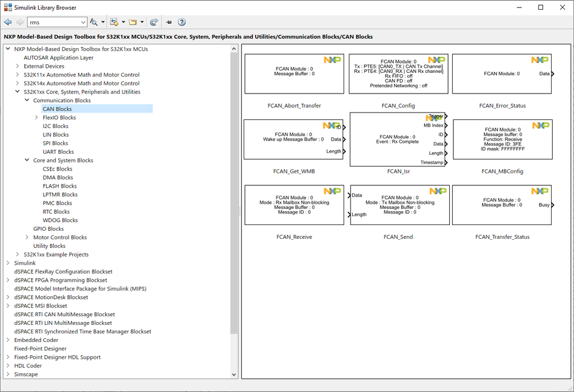Select UART Blocks in the tree
The width and height of the screenshot is (574, 392).
[58, 152]
